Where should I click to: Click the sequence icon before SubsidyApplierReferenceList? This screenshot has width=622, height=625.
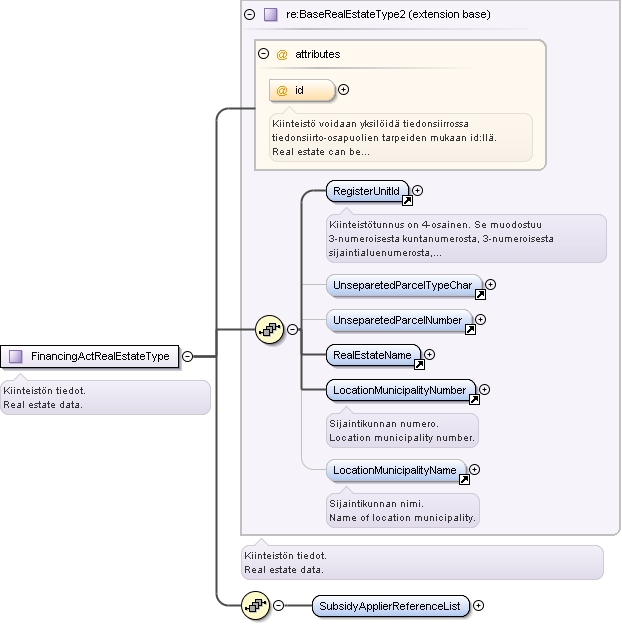[x=256, y=605]
